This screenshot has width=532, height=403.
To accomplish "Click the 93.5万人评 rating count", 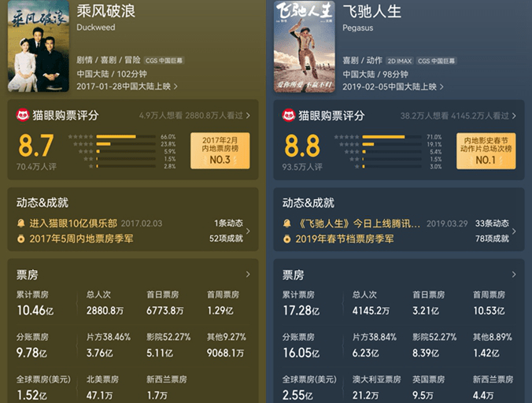I will (x=302, y=167).
